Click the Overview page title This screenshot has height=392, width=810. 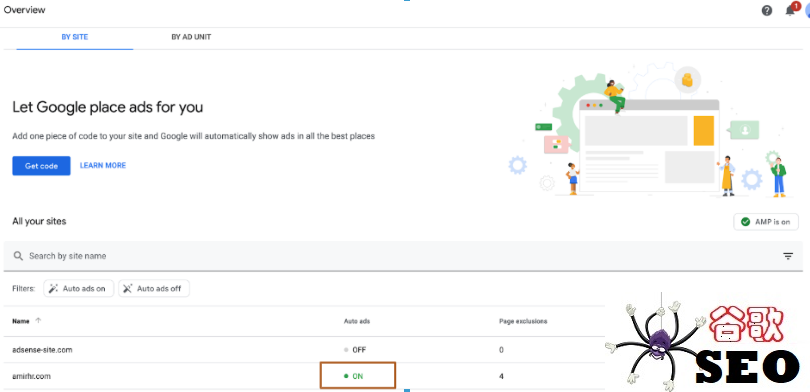[24, 9]
